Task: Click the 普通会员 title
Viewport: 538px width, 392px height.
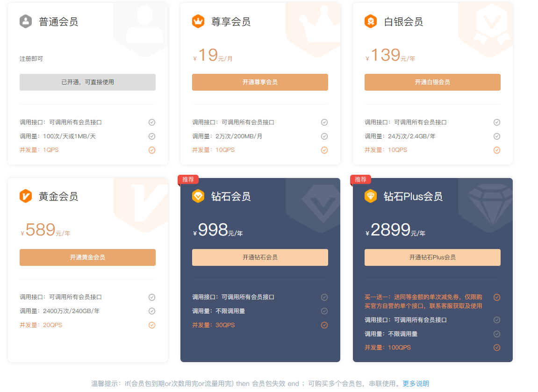Action: pyautogui.click(x=58, y=21)
